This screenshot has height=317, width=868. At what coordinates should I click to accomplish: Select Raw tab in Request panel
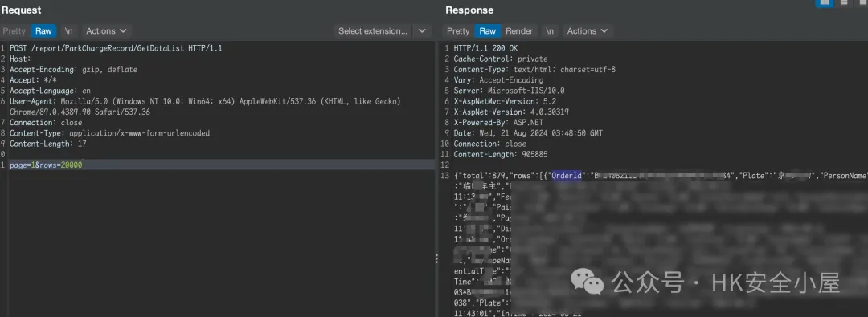pos(43,31)
